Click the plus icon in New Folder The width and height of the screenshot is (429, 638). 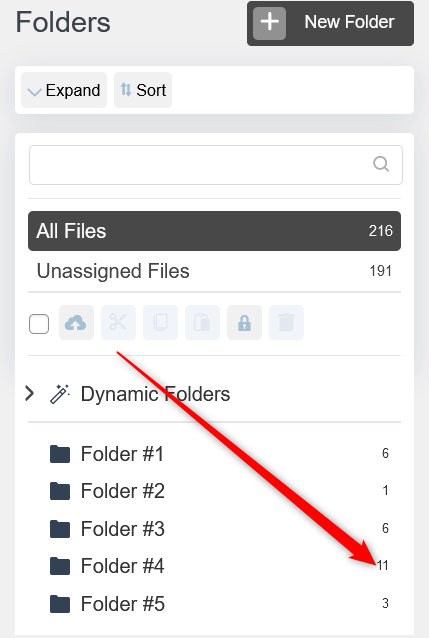pyautogui.click(x=269, y=23)
